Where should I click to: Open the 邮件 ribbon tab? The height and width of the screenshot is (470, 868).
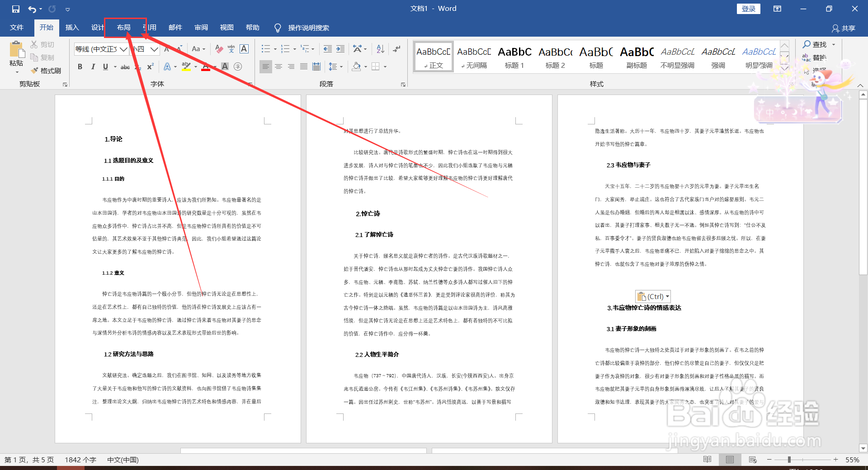tap(175, 27)
